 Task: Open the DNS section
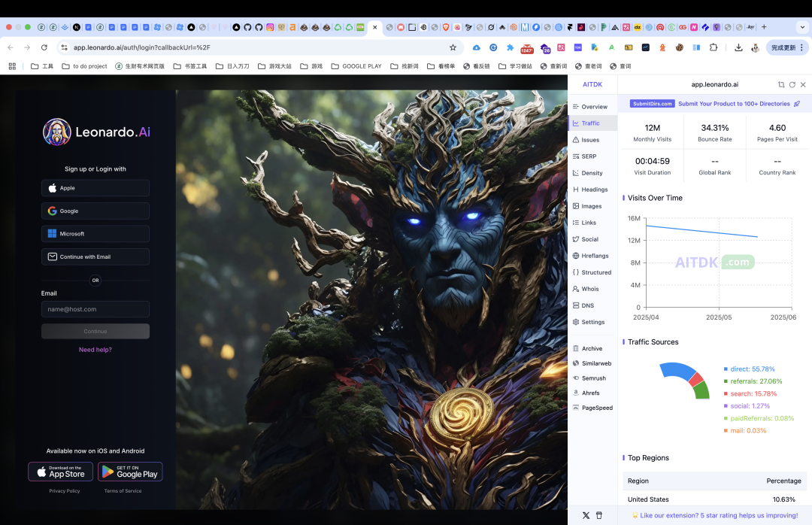pos(593,306)
